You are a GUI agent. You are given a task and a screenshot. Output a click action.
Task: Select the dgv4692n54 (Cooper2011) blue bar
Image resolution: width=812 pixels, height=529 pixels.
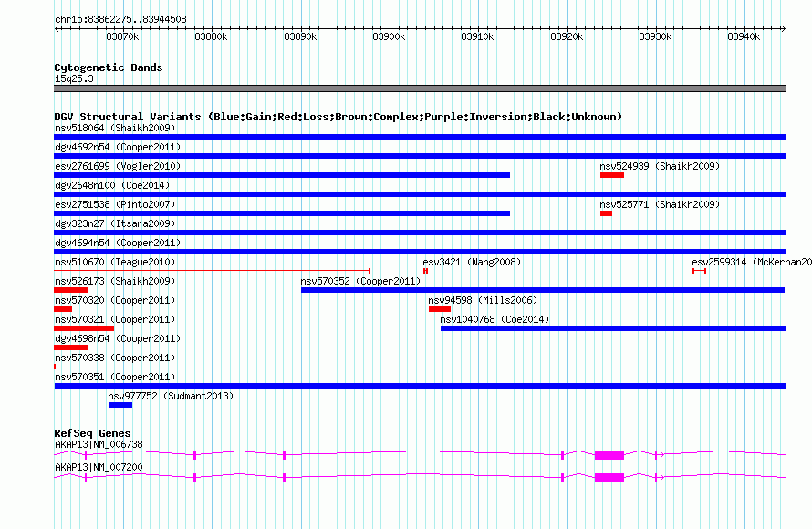pyautogui.click(x=420, y=156)
